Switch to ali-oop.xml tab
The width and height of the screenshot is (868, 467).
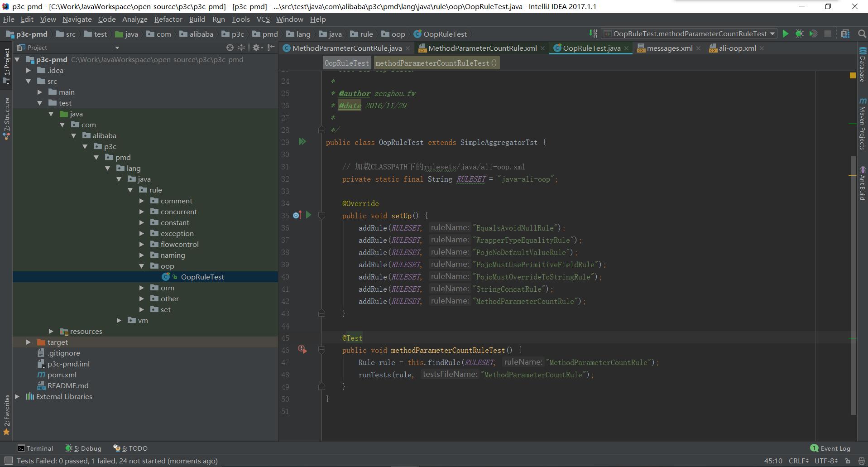click(737, 48)
